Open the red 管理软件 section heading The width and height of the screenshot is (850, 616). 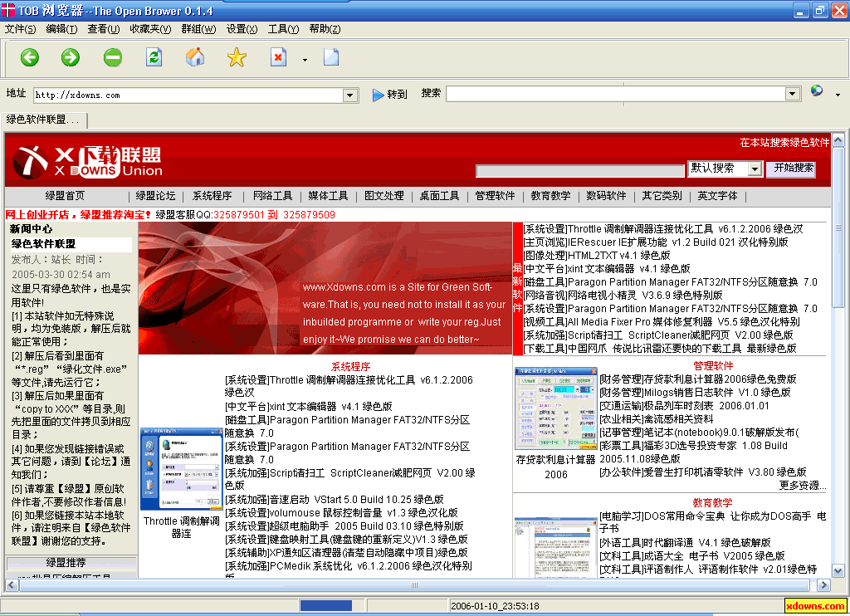(713, 366)
